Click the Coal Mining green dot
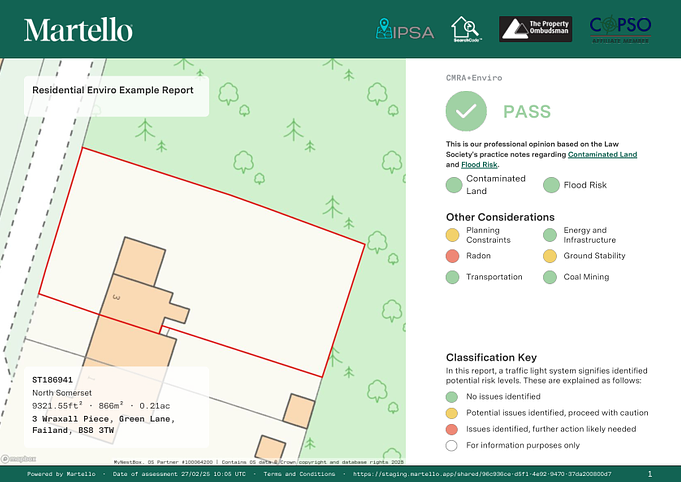This screenshot has height=482, width=681. (x=550, y=277)
